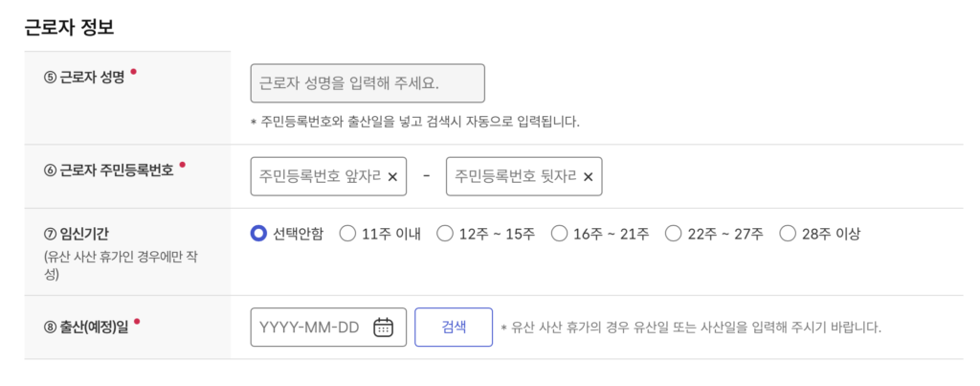
Task: Click the 유산 사산 휴가 hint beside 검색
Action: pyautogui.click(x=690, y=328)
